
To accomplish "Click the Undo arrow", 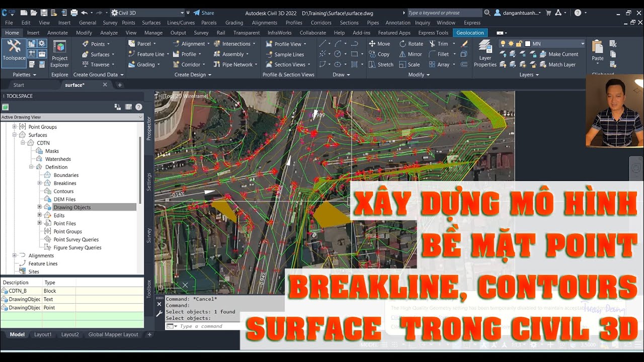I will (84, 13).
